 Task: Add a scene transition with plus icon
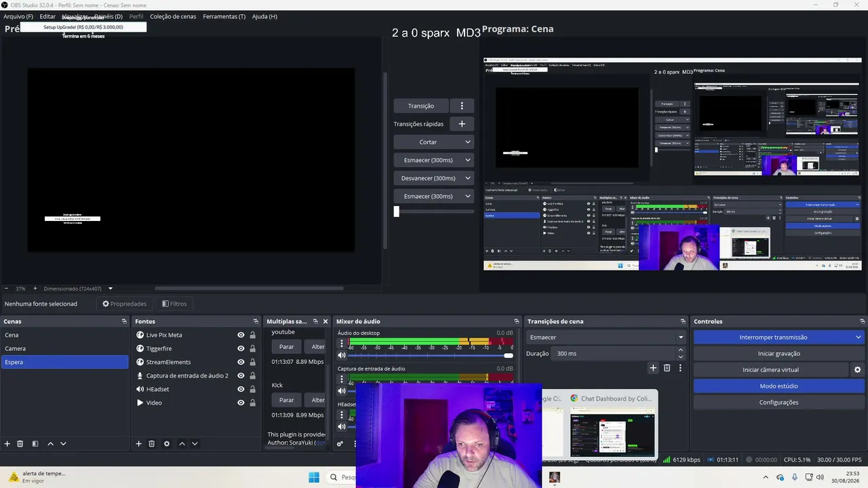[x=653, y=368]
